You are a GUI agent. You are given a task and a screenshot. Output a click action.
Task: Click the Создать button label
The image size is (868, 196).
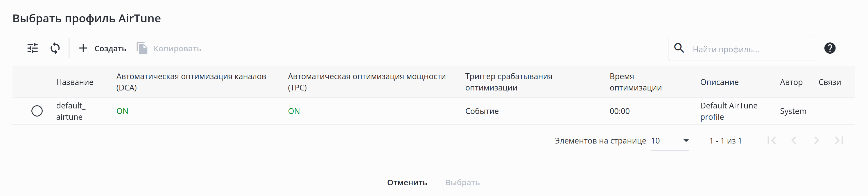(110, 49)
